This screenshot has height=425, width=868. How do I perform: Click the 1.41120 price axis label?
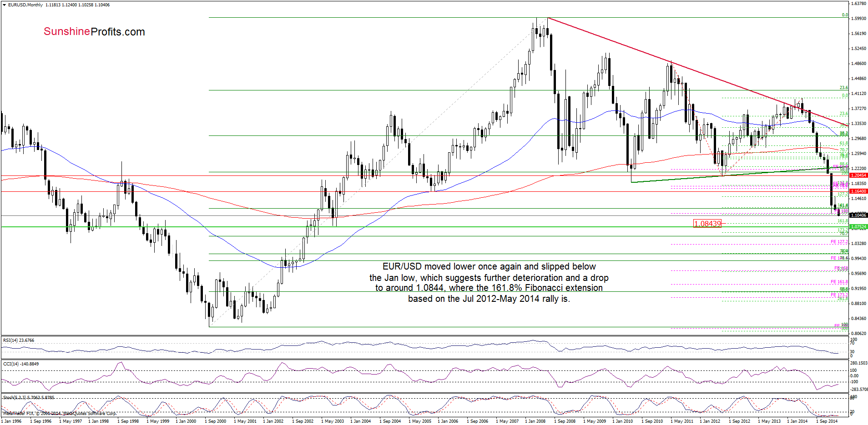pyautogui.click(x=858, y=94)
